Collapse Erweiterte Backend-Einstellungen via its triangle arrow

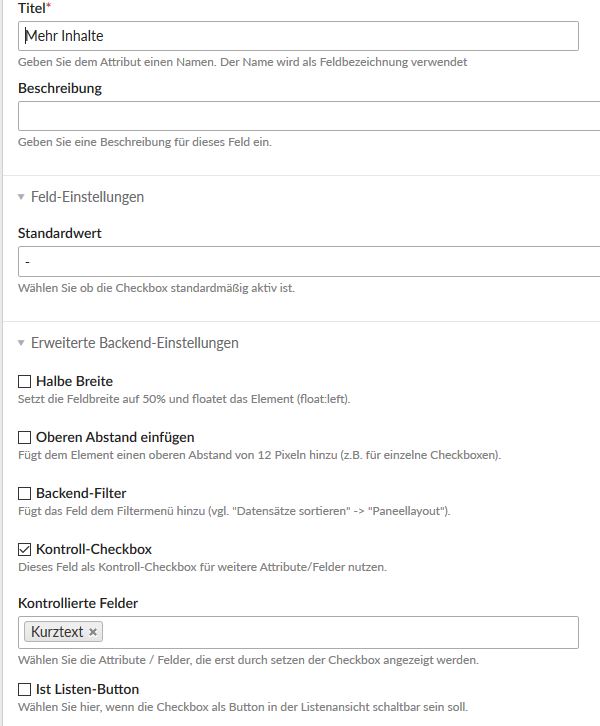pos(21,343)
